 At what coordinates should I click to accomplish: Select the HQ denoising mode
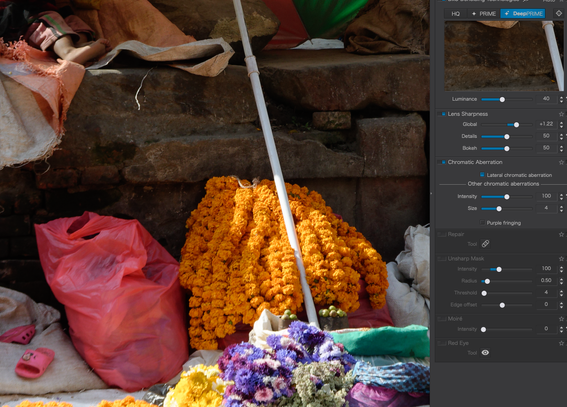click(456, 14)
